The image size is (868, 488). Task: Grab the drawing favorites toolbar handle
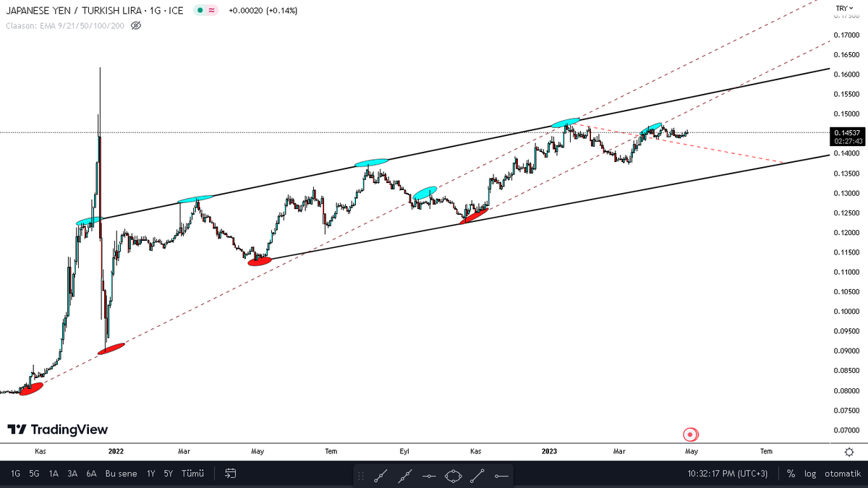(361, 475)
